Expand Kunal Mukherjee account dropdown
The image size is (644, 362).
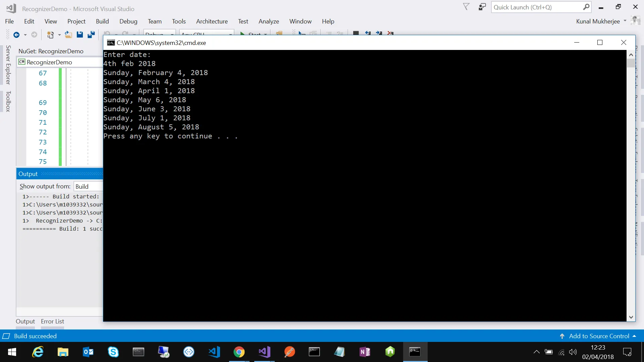(x=625, y=21)
